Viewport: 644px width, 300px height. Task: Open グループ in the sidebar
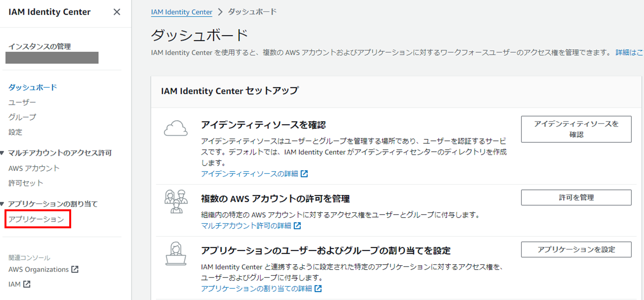[x=22, y=117]
